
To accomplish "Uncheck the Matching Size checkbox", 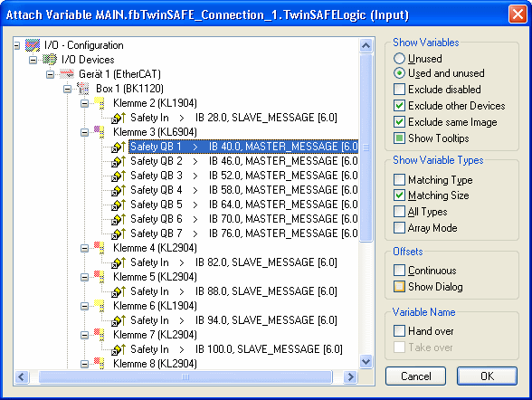I will pos(399,195).
